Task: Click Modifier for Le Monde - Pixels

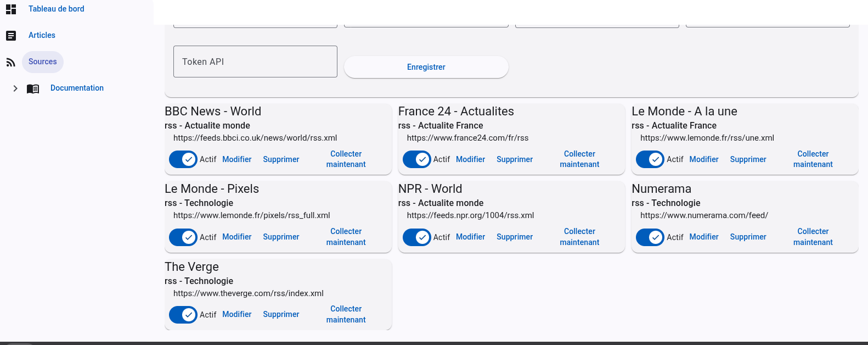Action: coord(237,237)
